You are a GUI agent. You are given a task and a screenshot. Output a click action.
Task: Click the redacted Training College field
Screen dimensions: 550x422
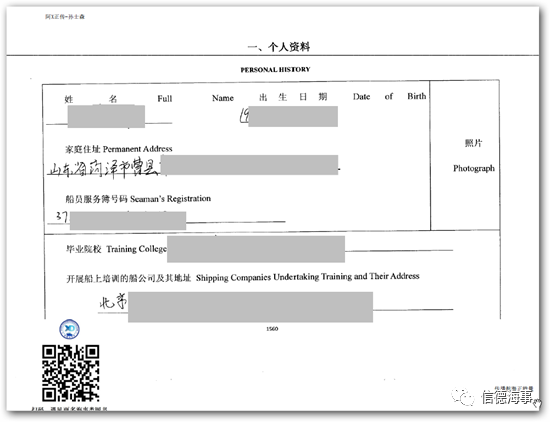click(256, 249)
